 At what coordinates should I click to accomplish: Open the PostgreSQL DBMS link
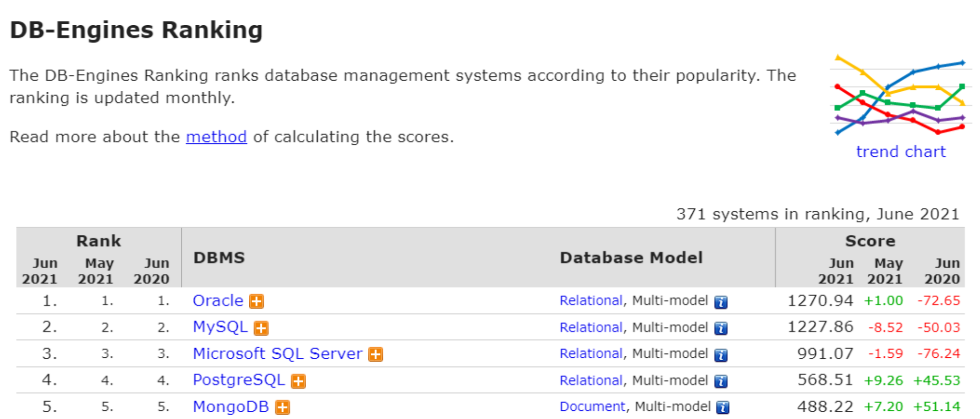239,380
